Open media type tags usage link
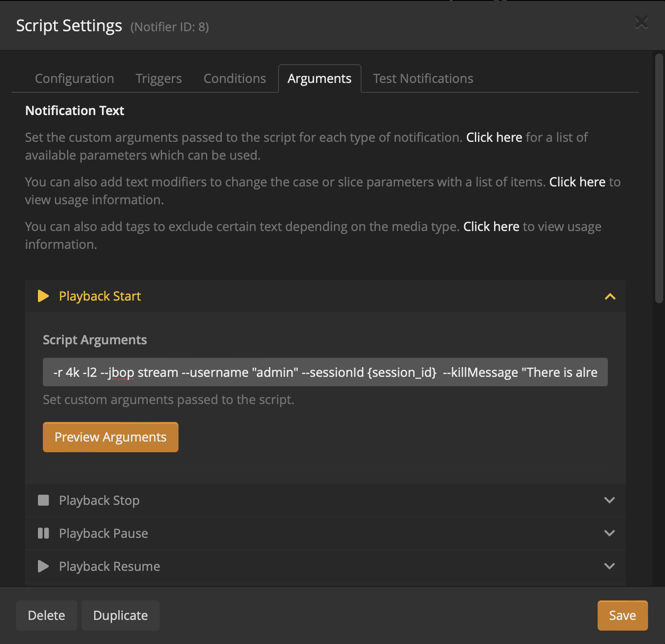 491,227
